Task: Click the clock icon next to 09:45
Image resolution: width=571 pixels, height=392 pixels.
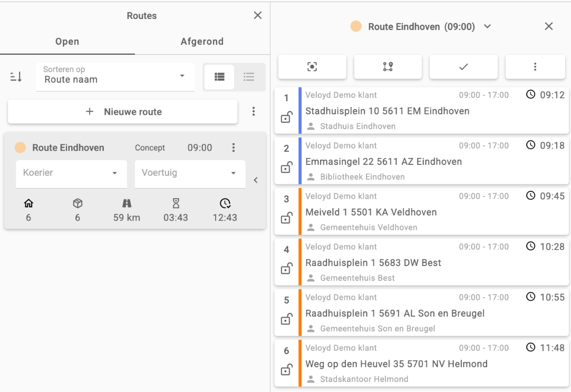Action: point(531,196)
